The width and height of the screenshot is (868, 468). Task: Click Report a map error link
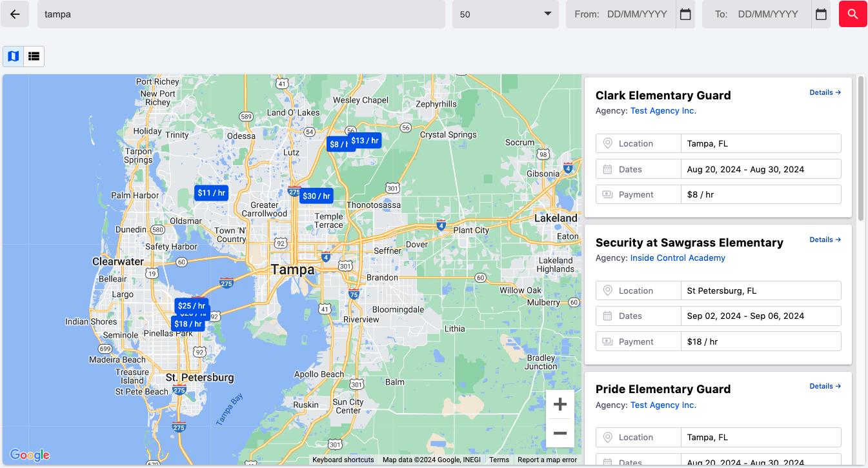[x=547, y=460]
